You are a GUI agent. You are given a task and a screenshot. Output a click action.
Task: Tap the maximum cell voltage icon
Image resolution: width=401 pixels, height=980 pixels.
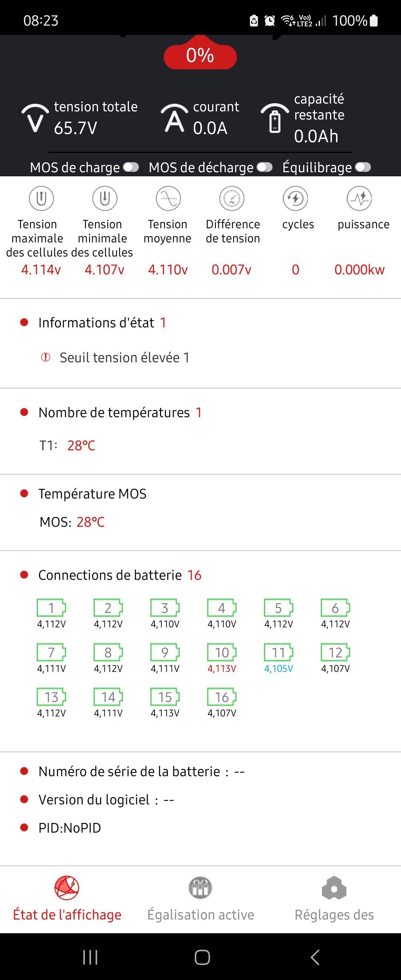(41, 198)
